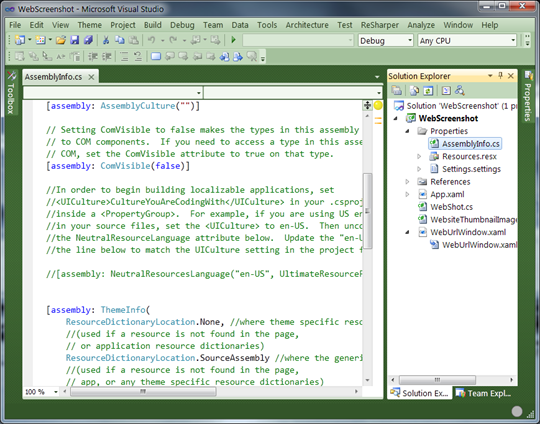Switch to the Team Explorer tab
Image resolution: width=540 pixels, height=424 pixels.
[484, 393]
